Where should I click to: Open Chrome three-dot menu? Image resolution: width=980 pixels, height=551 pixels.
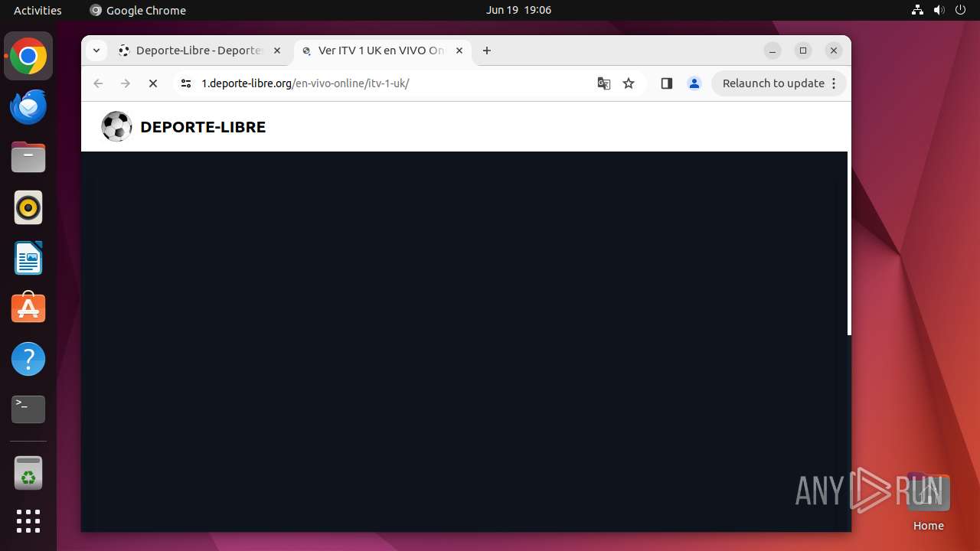[x=834, y=83]
